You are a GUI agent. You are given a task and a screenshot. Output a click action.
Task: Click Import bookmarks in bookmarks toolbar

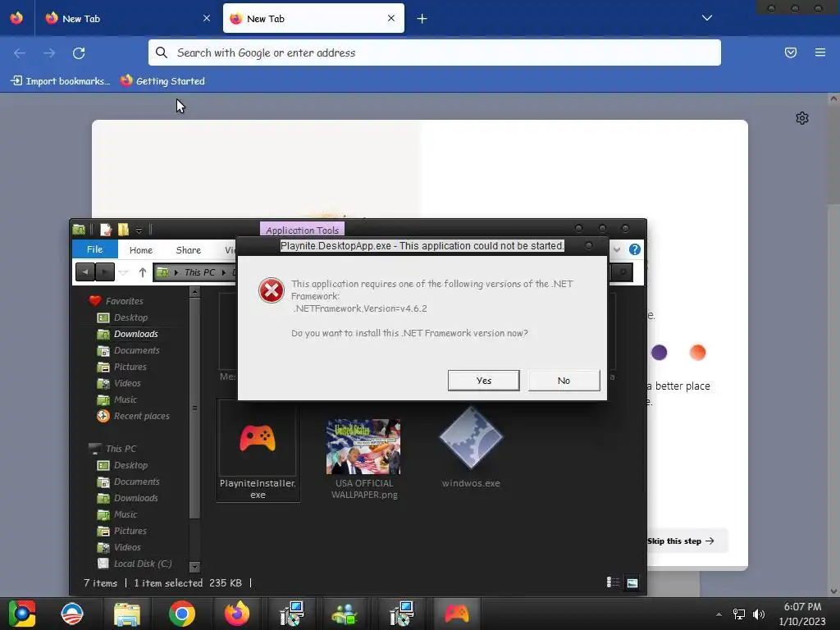point(60,81)
